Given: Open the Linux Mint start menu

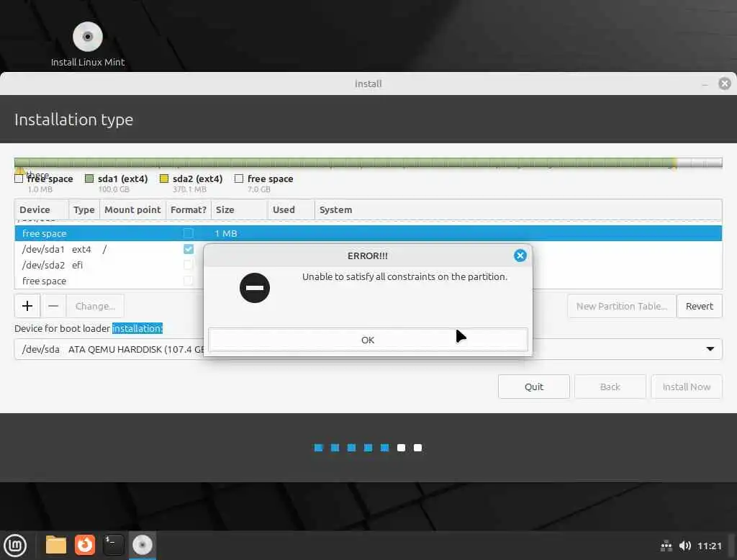Looking at the screenshot, I should point(15,545).
